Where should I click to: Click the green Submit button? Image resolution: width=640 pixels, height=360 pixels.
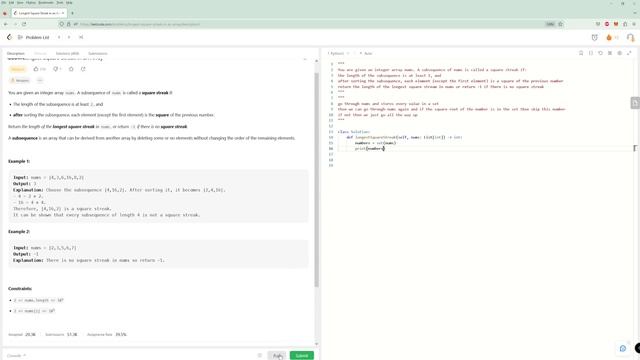click(x=302, y=356)
